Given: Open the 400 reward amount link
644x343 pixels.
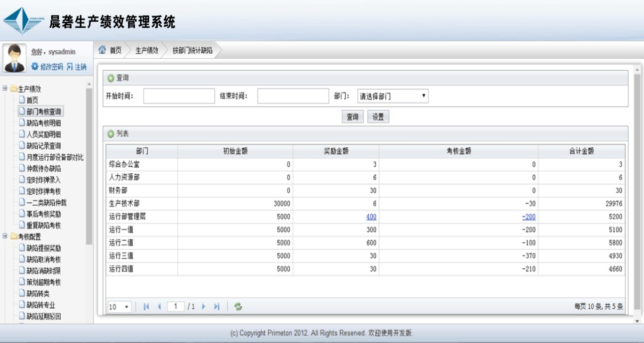Looking at the screenshot, I should coord(371,217).
